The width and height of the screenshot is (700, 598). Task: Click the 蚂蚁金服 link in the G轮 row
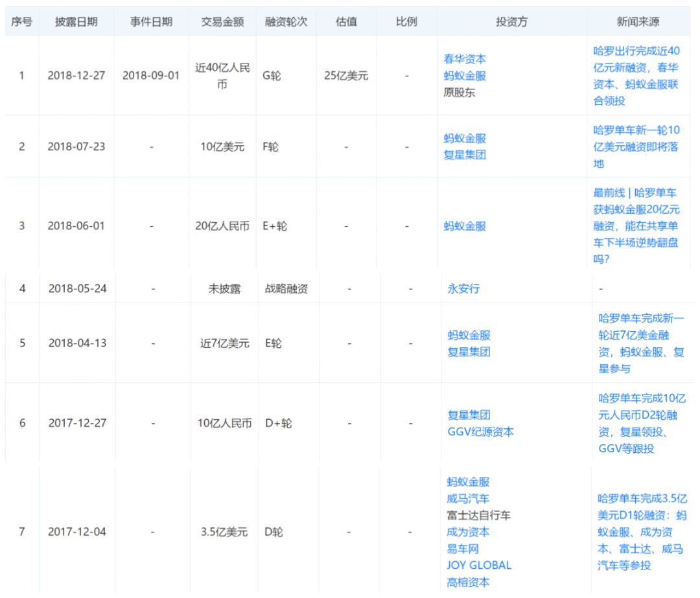point(464,76)
